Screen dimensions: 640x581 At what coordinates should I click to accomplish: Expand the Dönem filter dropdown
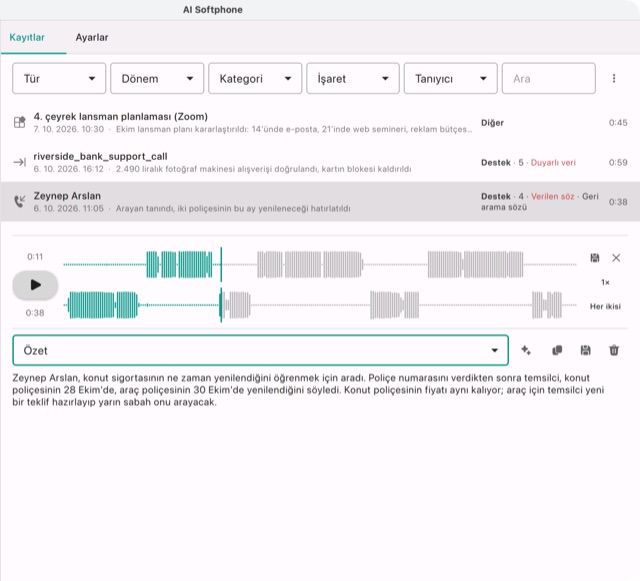coord(157,78)
